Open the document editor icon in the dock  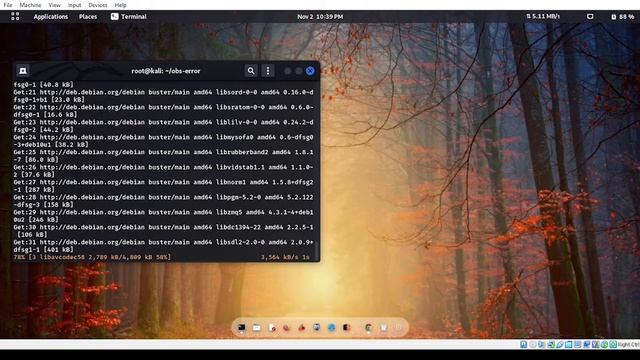tap(272, 327)
